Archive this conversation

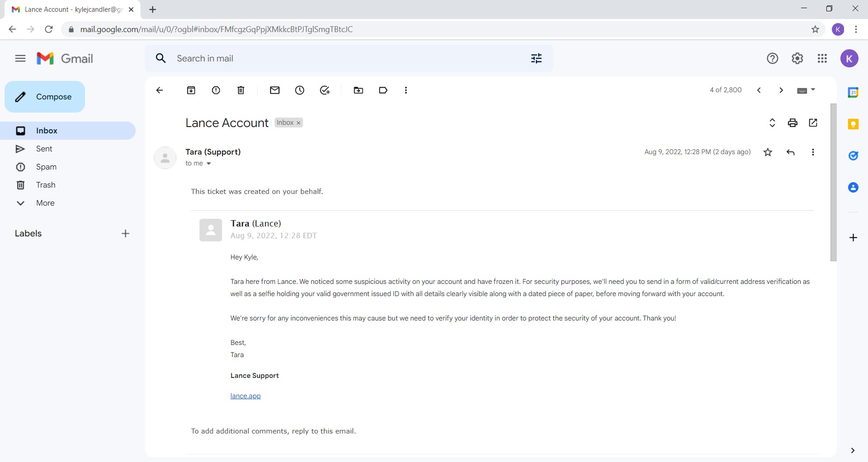pos(191,90)
